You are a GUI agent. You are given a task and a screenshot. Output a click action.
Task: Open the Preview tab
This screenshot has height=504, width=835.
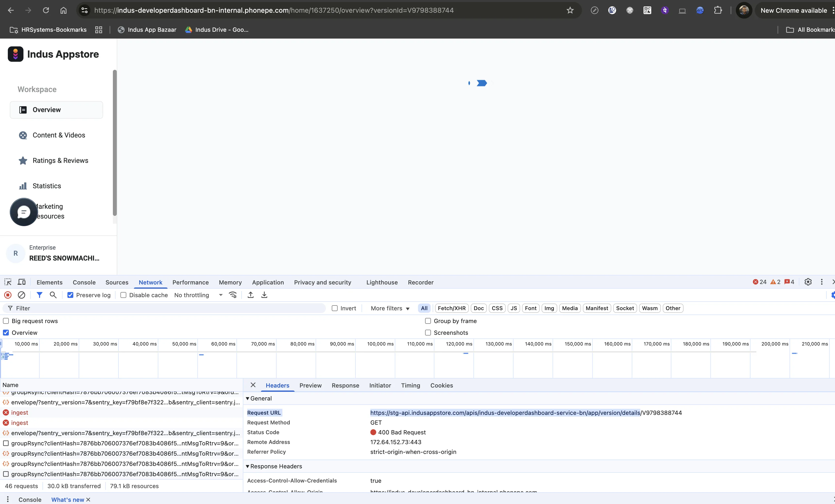click(310, 386)
